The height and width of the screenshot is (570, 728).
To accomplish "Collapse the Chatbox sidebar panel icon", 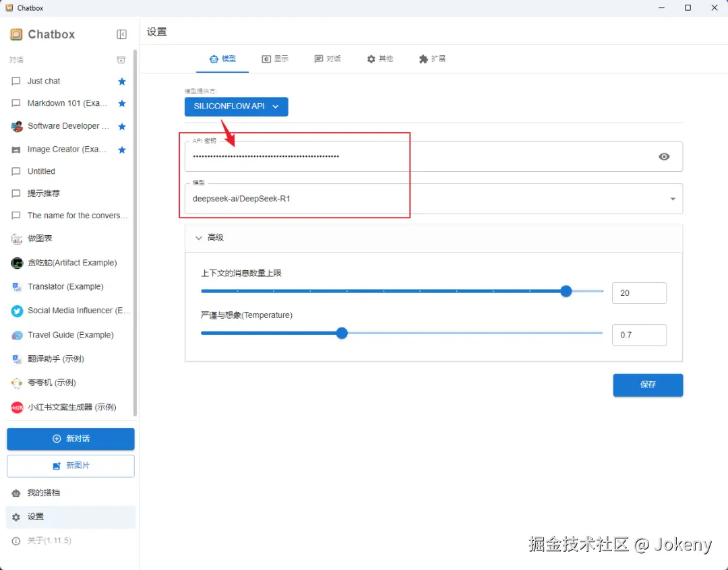I will pyautogui.click(x=121, y=34).
